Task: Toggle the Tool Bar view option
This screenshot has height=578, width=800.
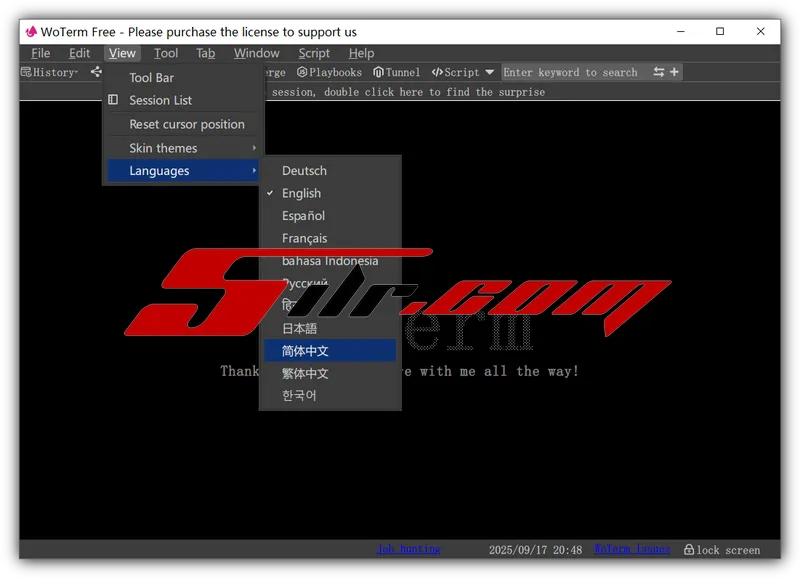Action: pos(183,78)
